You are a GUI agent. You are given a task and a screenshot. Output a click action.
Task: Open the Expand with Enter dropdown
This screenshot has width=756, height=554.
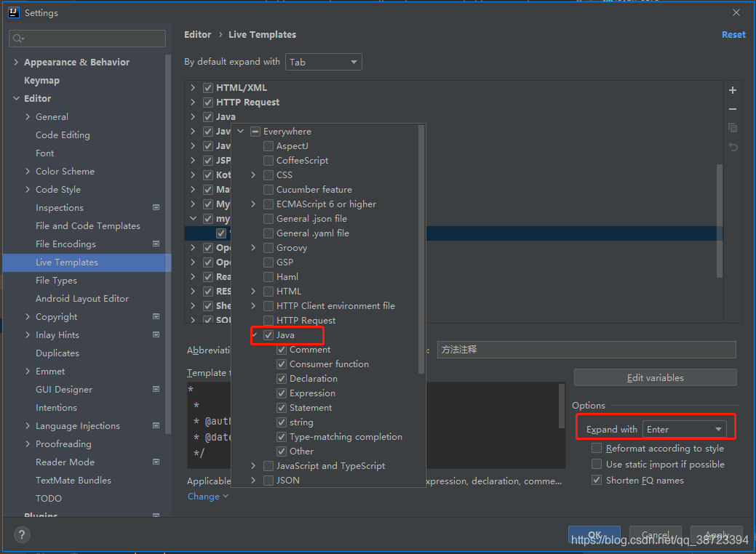[x=684, y=429]
